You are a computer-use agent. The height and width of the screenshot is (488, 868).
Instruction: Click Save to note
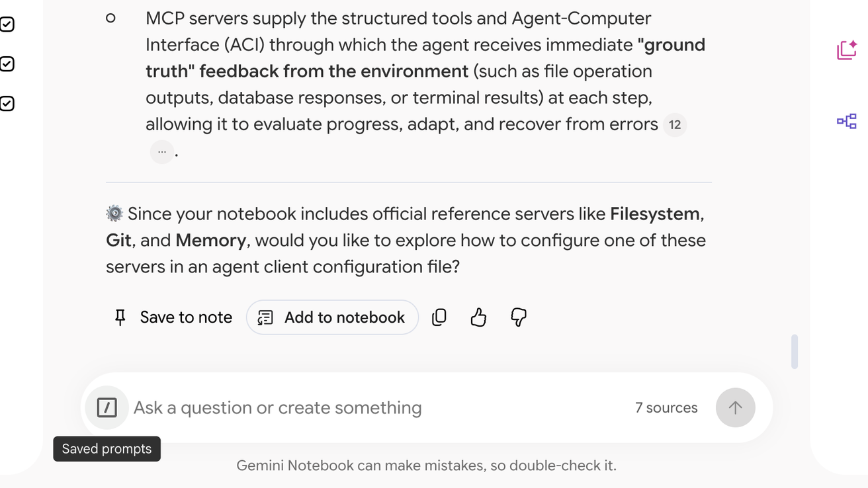173,317
